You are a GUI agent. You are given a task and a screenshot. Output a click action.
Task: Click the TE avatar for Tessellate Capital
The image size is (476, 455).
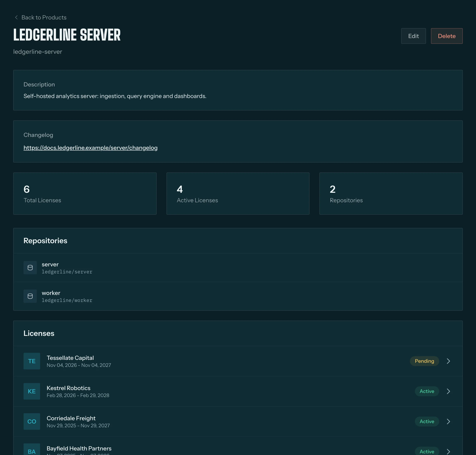32,361
